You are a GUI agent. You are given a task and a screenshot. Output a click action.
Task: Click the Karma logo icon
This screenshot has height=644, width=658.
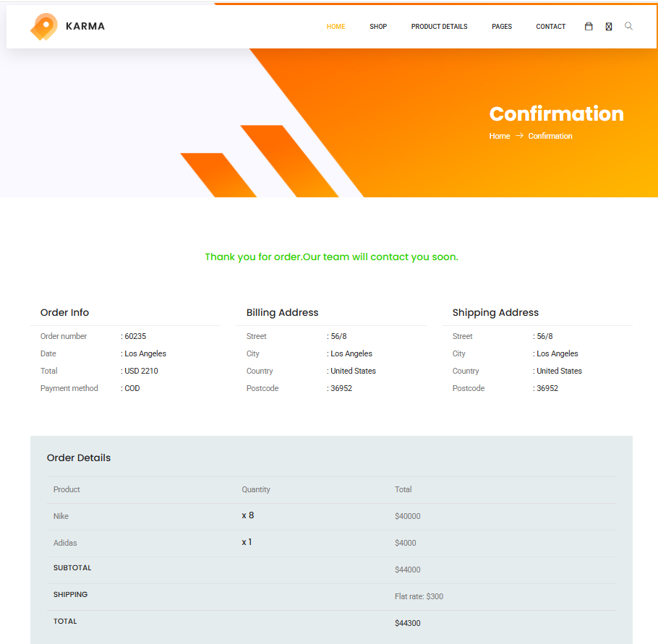click(44, 27)
